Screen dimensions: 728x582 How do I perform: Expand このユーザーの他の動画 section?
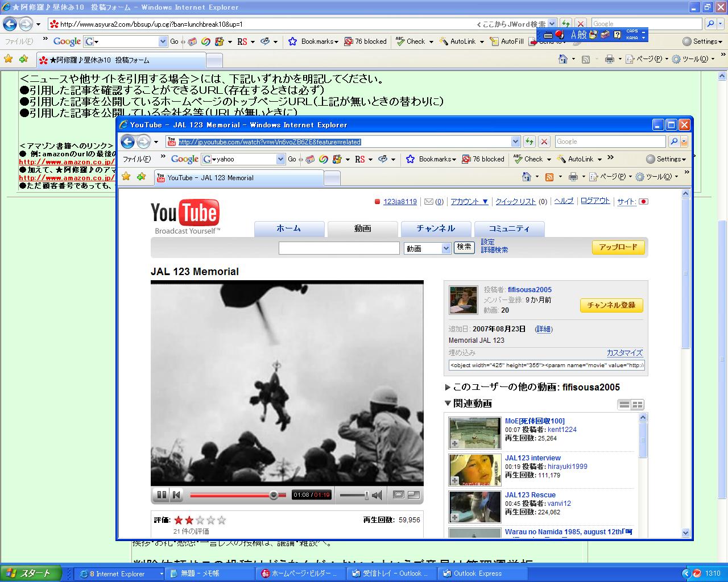(448, 387)
